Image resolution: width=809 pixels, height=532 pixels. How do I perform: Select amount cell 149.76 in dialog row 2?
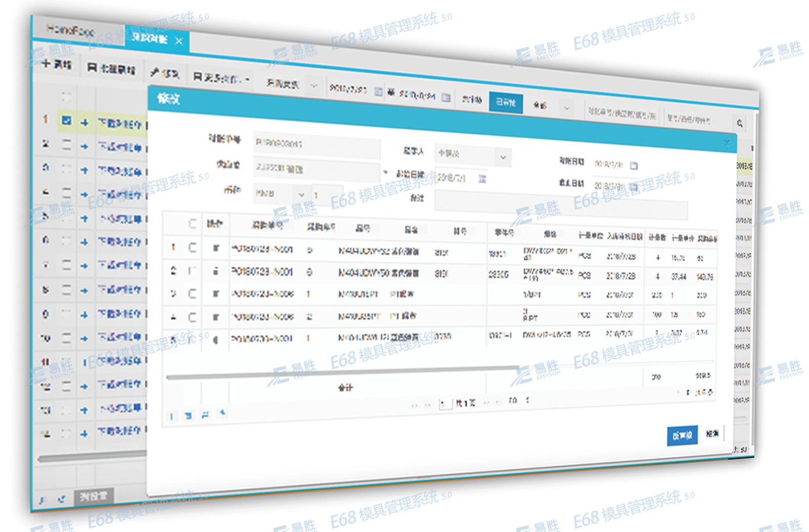coord(704,277)
